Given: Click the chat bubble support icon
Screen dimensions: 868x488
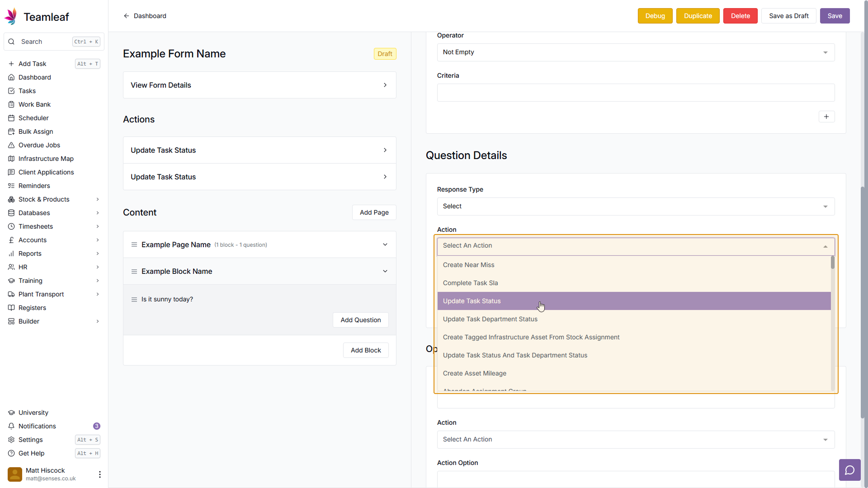Looking at the screenshot, I should (x=849, y=470).
